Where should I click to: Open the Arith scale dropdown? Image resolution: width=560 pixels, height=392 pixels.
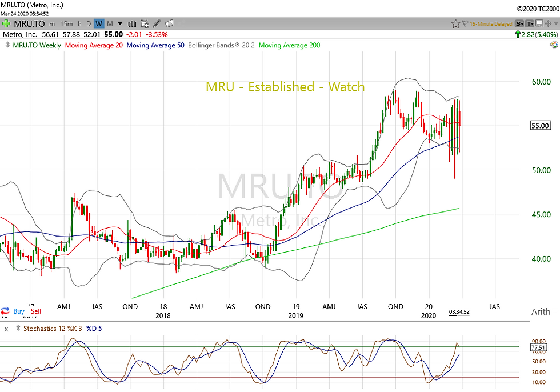point(544,311)
